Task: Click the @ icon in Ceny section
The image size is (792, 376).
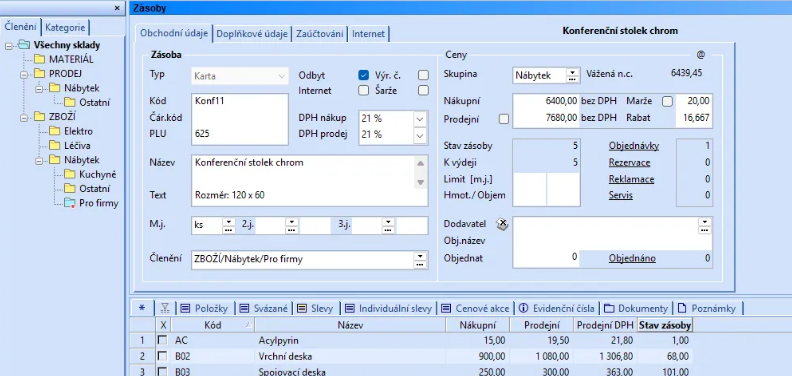Action: [700, 54]
